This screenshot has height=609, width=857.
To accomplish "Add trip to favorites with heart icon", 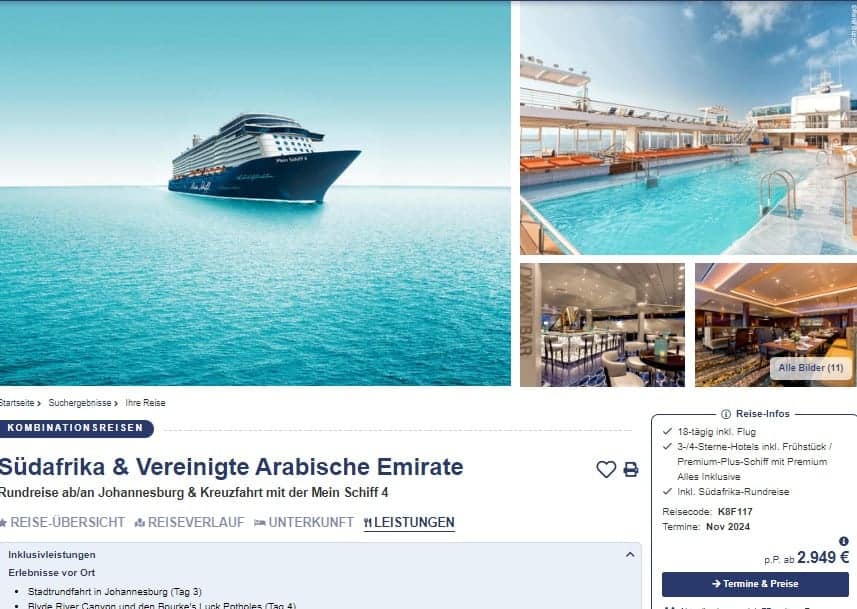I will (606, 469).
